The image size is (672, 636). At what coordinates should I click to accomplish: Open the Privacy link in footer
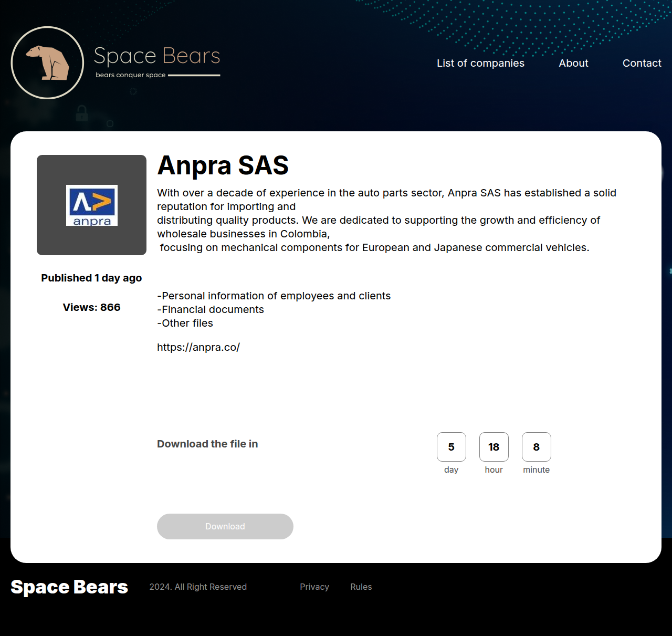[x=314, y=587]
